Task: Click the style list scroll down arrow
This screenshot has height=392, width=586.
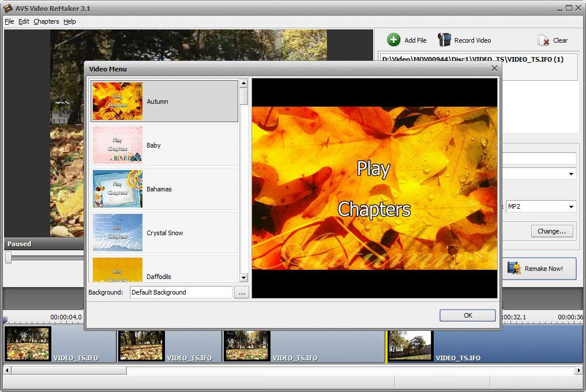Action: (x=243, y=277)
